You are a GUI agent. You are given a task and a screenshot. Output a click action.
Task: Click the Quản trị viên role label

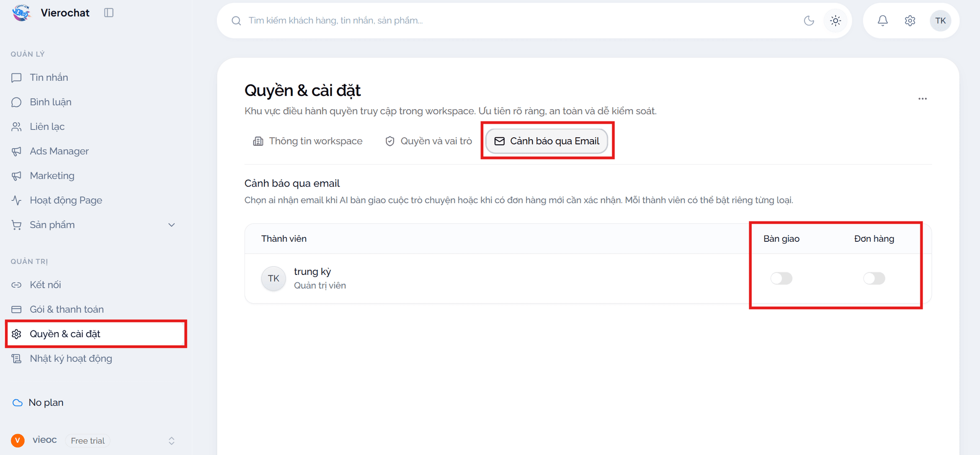click(x=320, y=286)
